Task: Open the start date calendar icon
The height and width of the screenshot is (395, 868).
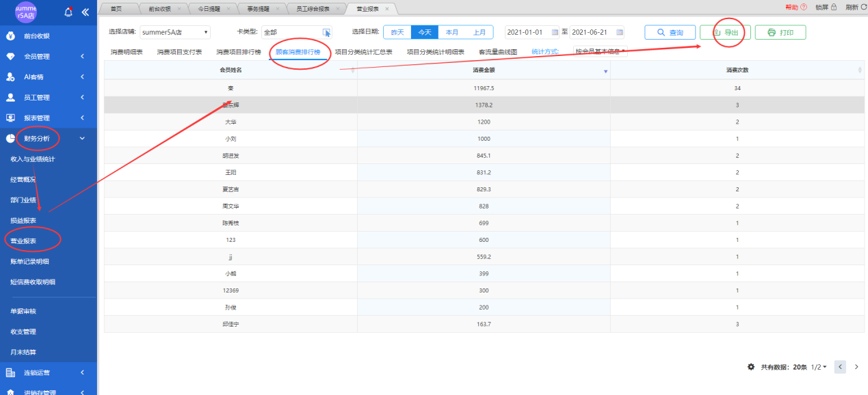Action: (555, 32)
